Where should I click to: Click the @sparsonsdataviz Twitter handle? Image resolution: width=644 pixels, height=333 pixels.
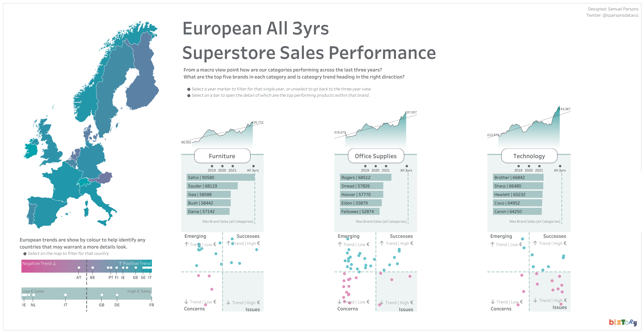tap(620, 15)
